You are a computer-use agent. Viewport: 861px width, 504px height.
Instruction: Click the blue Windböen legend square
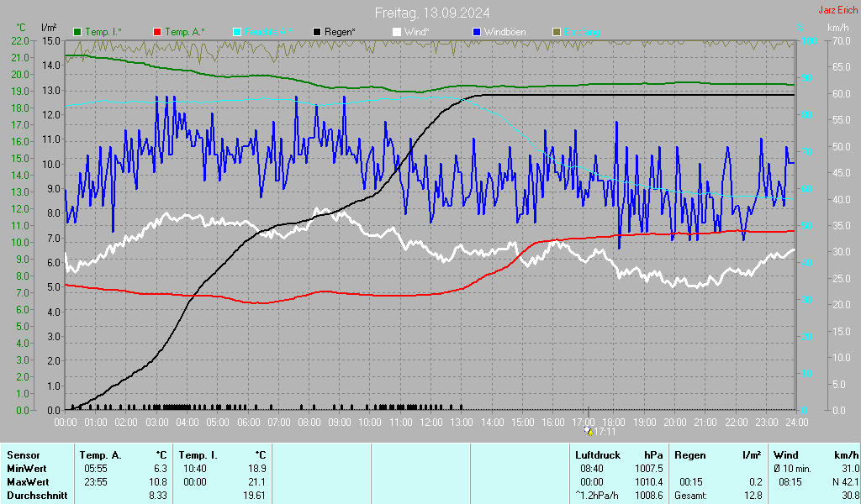point(477,32)
